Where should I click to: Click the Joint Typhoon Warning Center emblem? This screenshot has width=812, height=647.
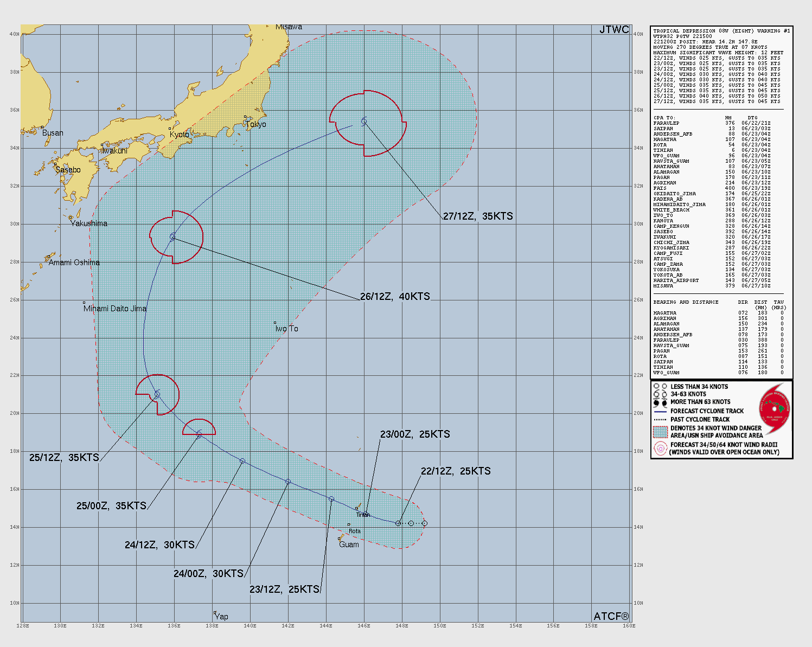(x=775, y=408)
